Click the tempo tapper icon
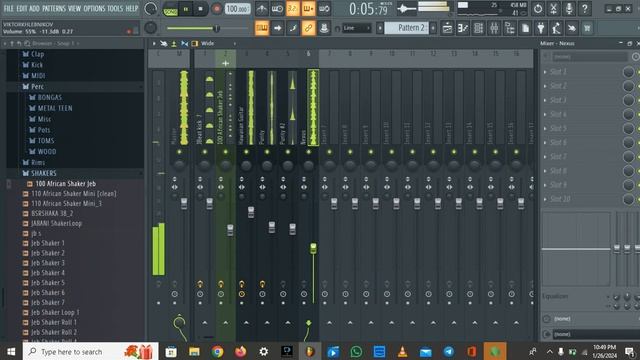 click(556, 28)
